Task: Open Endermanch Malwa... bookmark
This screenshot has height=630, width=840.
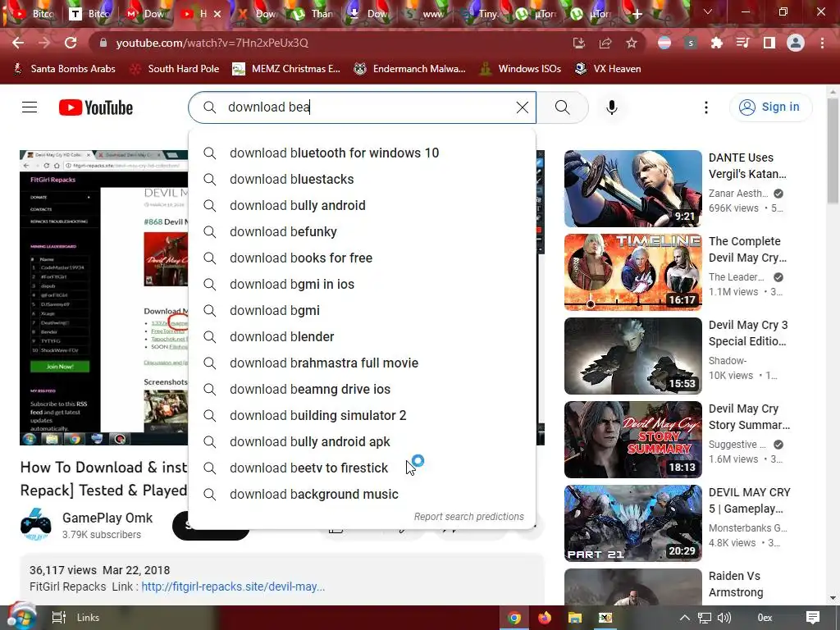Action: (x=410, y=69)
